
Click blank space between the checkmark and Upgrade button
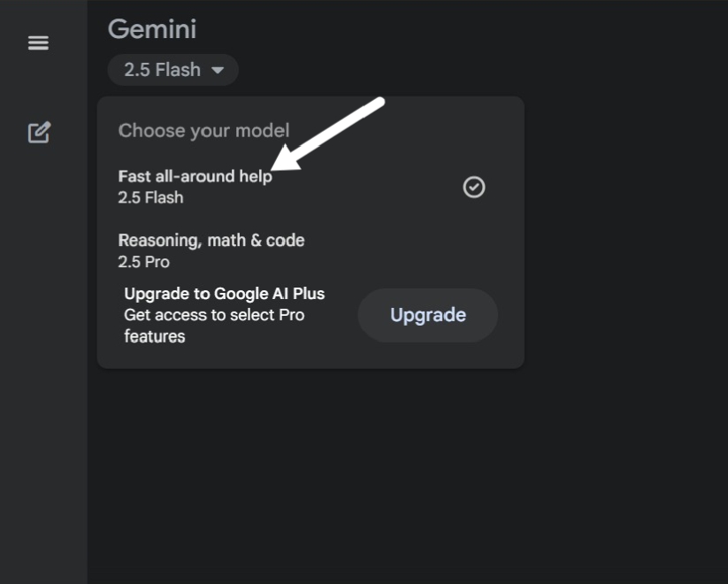[425, 243]
